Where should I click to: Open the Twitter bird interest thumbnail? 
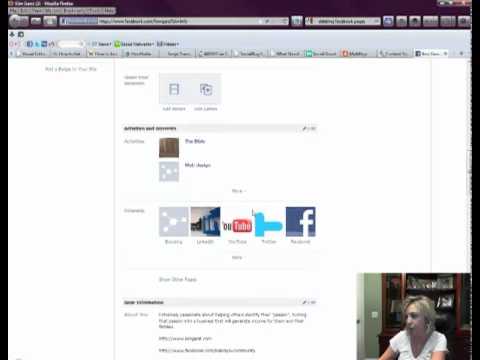click(x=269, y=222)
